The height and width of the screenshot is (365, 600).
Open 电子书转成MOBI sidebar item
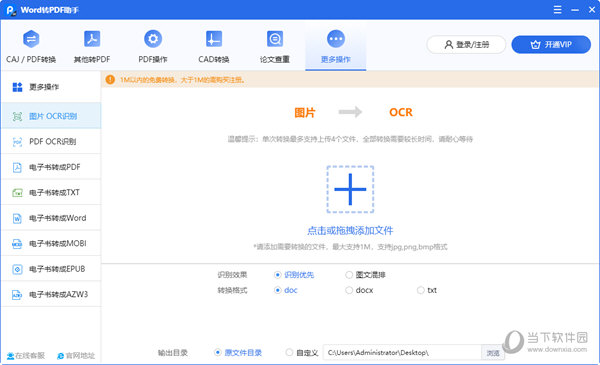[51, 243]
